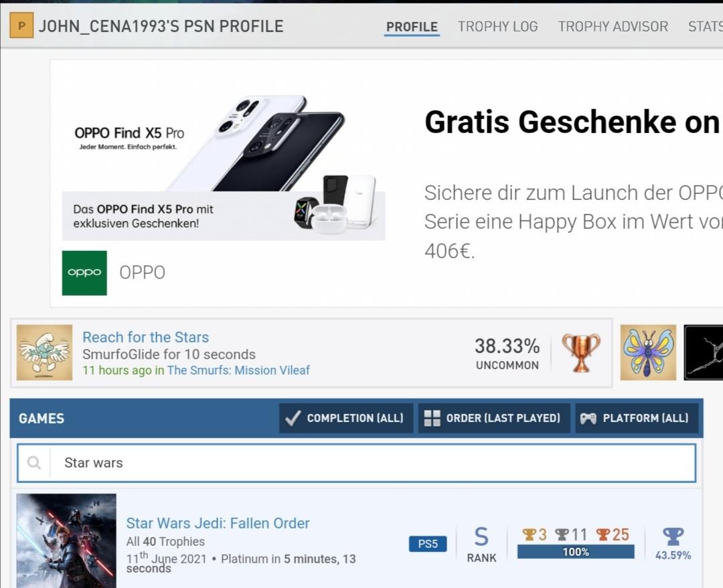The image size is (723, 588).
Task: Click the grid icon in the Order filter
Action: pyautogui.click(x=432, y=418)
